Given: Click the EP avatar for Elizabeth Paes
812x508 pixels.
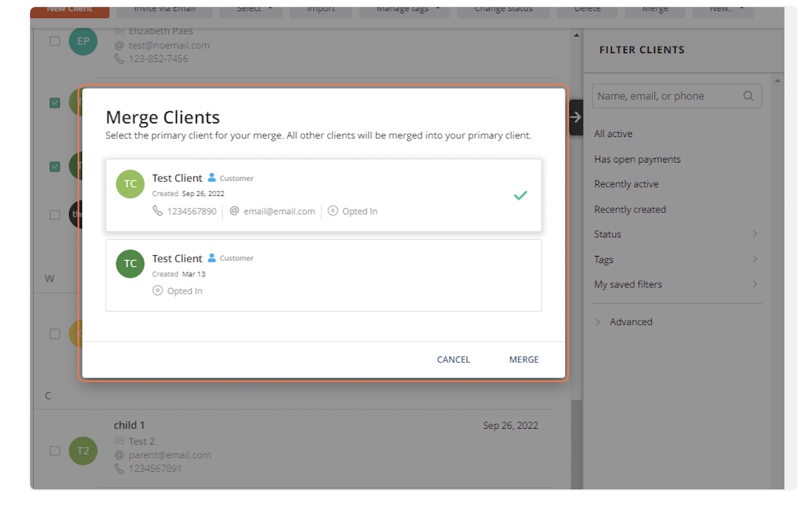Looking at the screenshot, I should 83,42.
